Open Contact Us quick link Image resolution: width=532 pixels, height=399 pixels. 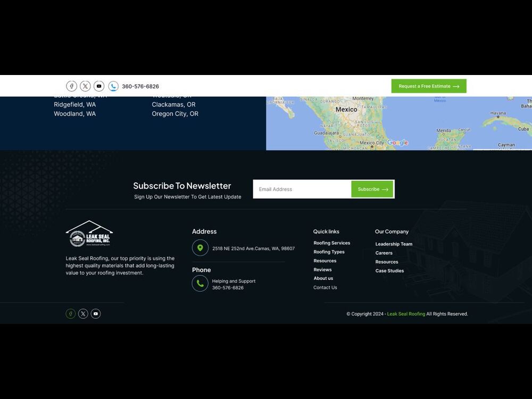[x=325, y=287]
